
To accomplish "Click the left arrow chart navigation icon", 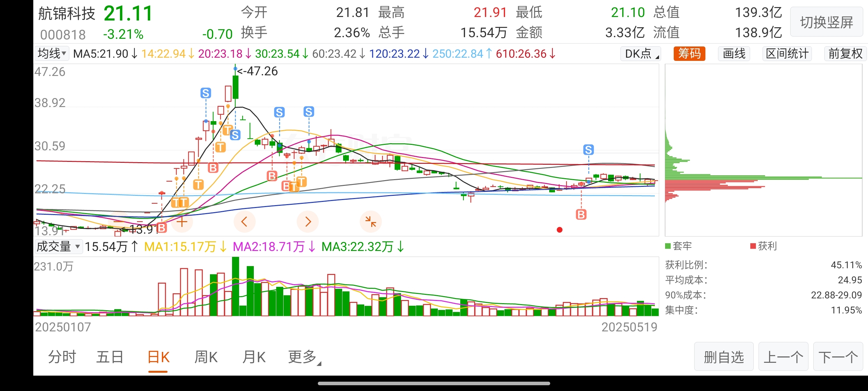I will pos(244,222).
